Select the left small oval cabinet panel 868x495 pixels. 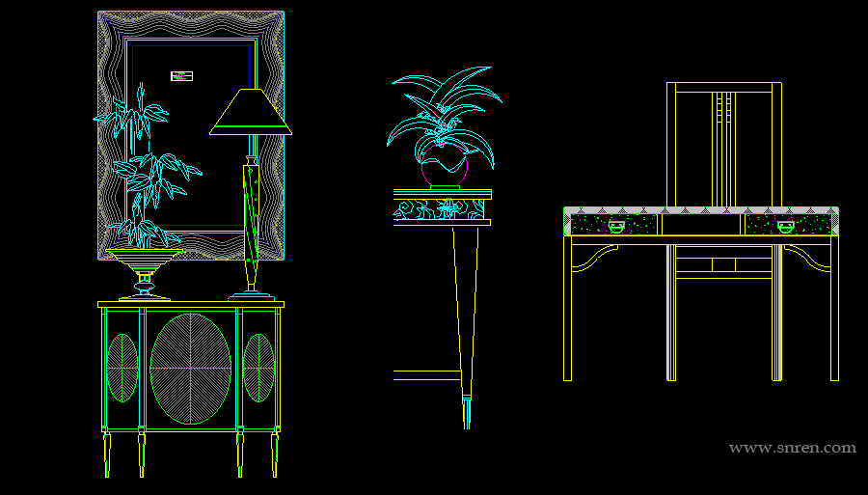coord(122,368)
